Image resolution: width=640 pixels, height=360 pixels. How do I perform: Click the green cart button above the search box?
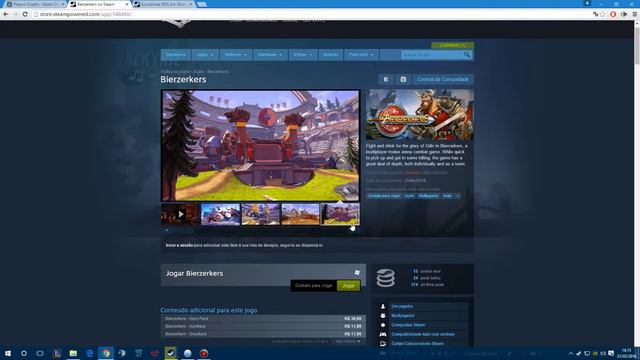453,45
